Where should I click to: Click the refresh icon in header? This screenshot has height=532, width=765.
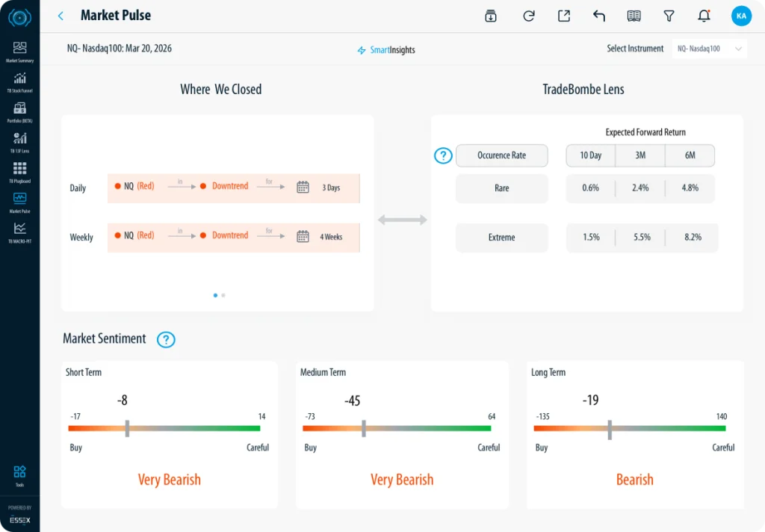[529, 16]
